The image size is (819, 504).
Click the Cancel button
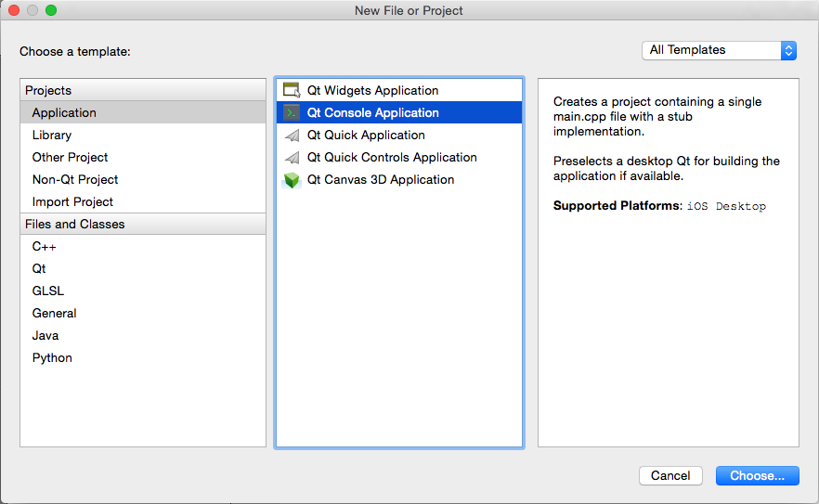click(x=670, y=476)
